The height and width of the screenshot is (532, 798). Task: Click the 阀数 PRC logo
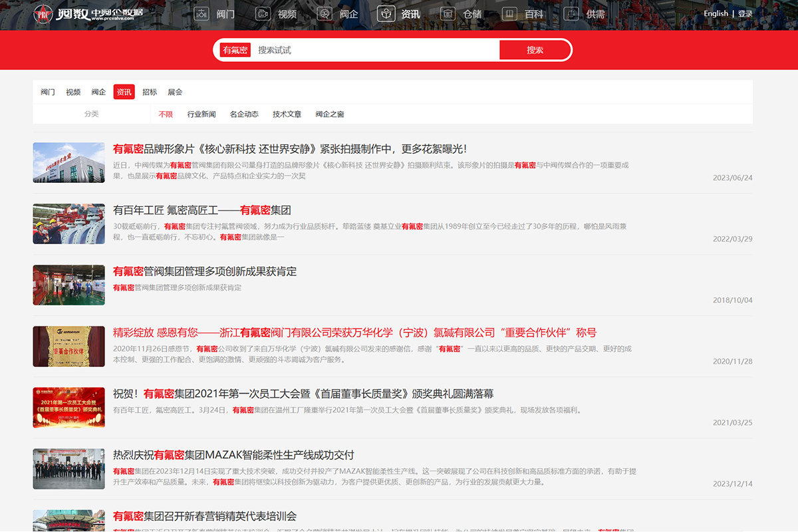click(x=89, y=13)
